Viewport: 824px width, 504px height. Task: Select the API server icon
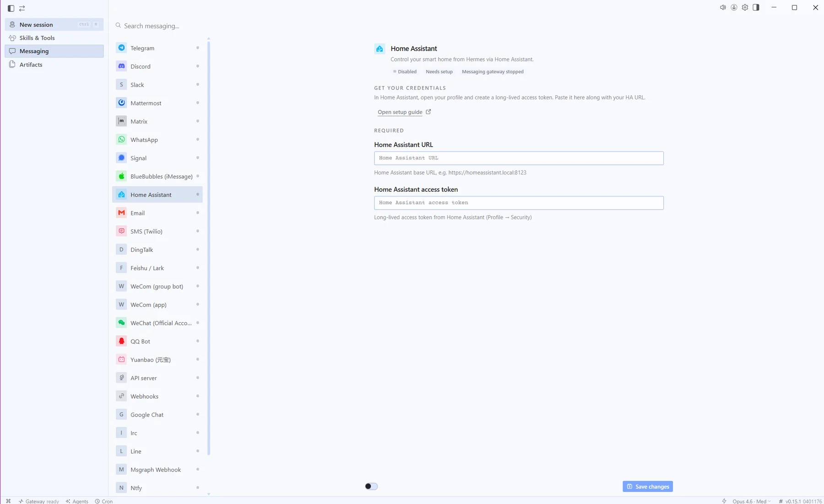click(121, 377)
